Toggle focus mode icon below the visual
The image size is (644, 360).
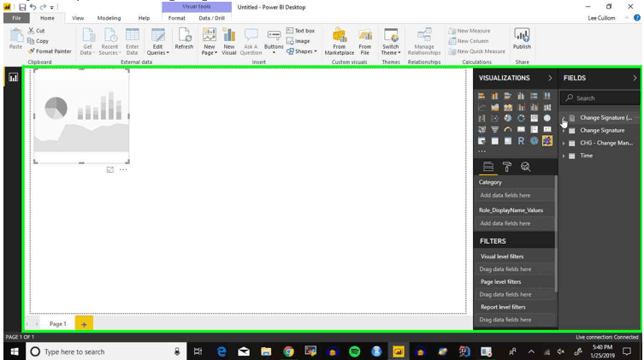[110, 169]
